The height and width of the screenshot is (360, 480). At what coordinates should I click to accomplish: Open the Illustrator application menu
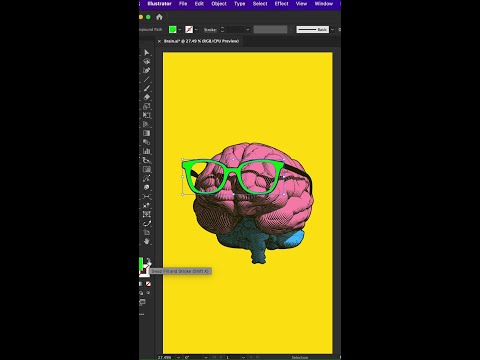[159, 4]
